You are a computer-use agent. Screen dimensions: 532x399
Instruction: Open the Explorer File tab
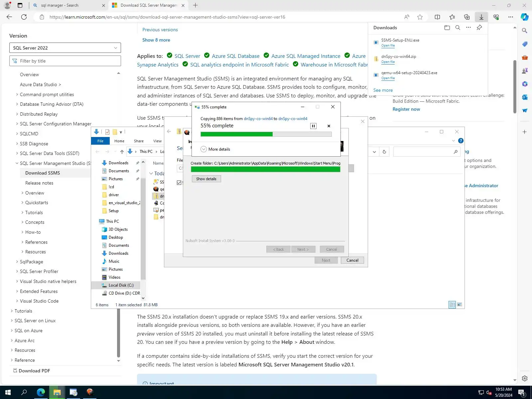(x=100, y=141)
